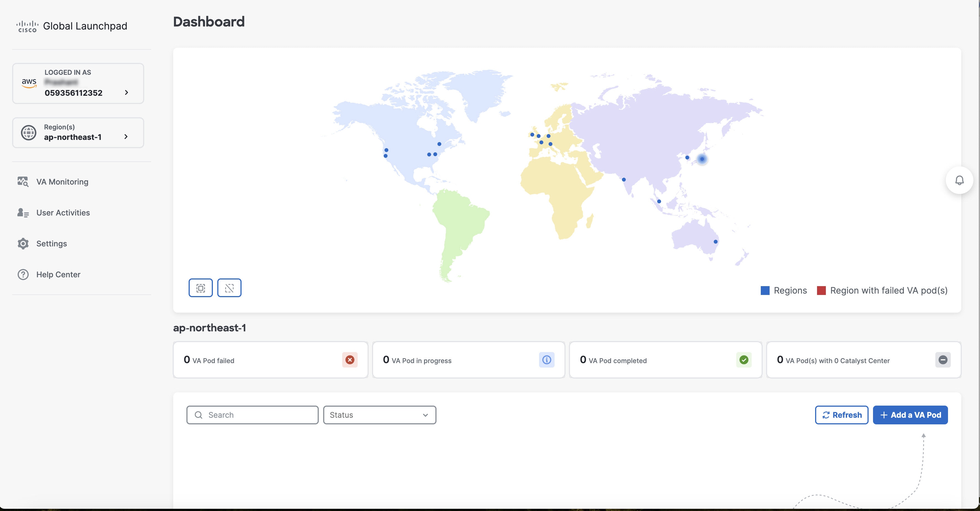Click the select-all regions map button
The image size is (980, 511).
[200, 288]
